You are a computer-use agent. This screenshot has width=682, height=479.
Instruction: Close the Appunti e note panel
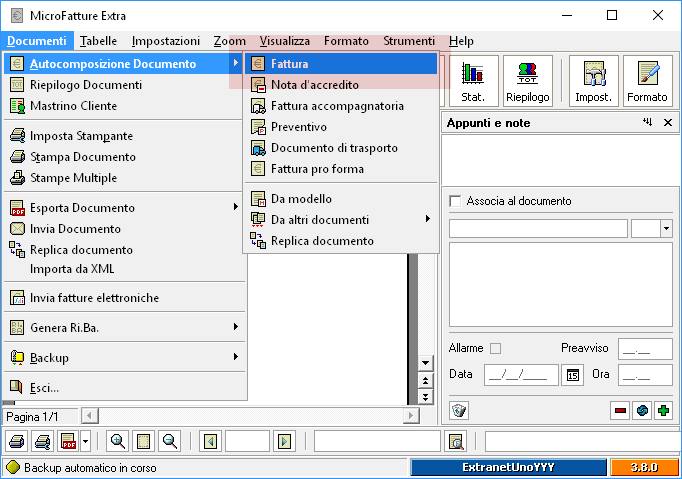click(x=668, y=123)
